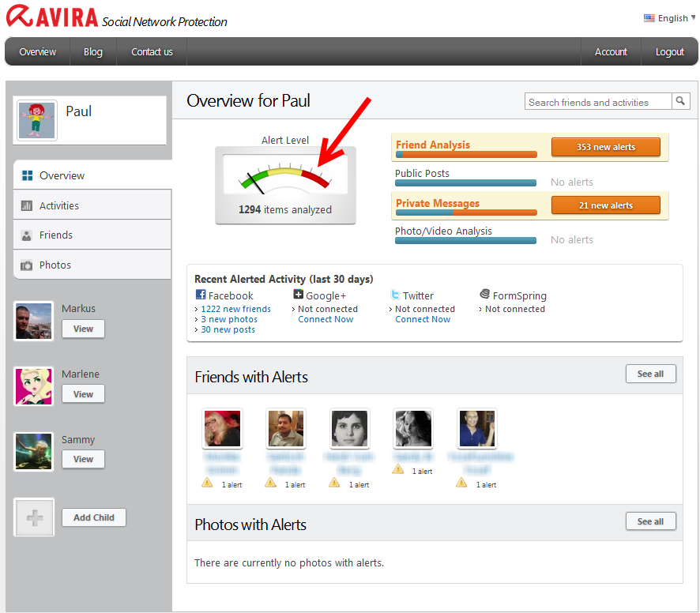Click the Private Messages progress bar
Viewport: 700px width, 613px height.
[465, 214]
